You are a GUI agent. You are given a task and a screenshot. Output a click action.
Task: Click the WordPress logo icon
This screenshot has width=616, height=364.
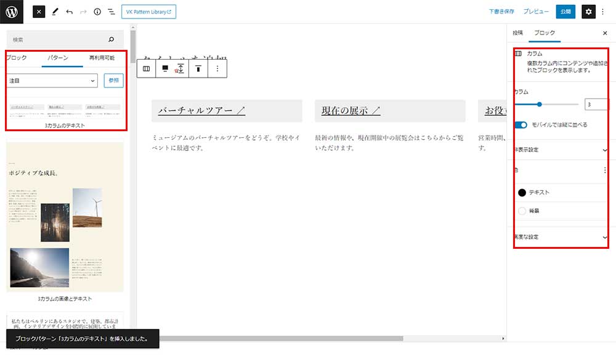point(12,12)
